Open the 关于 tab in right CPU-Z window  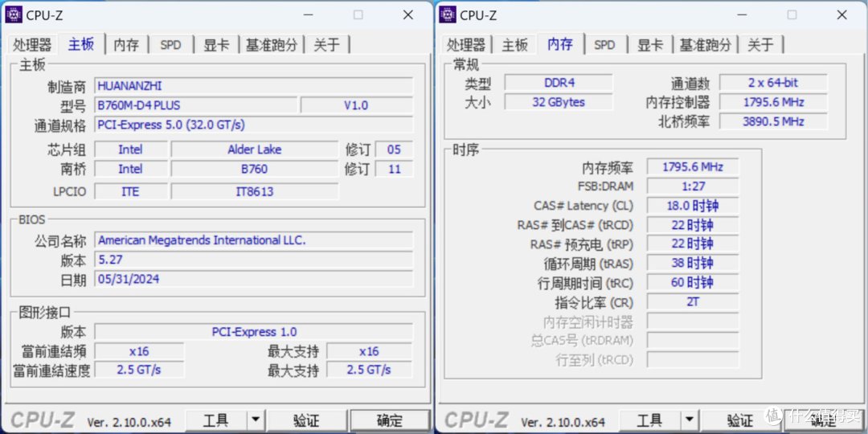760,45
